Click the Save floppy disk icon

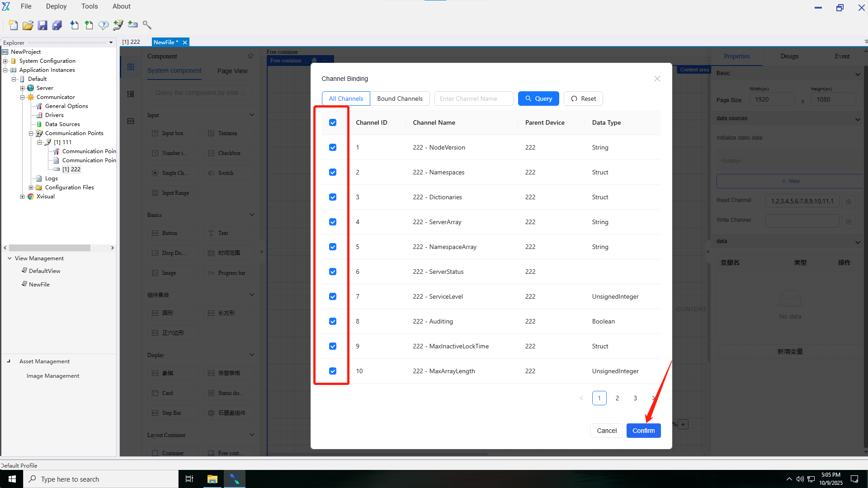42,25
